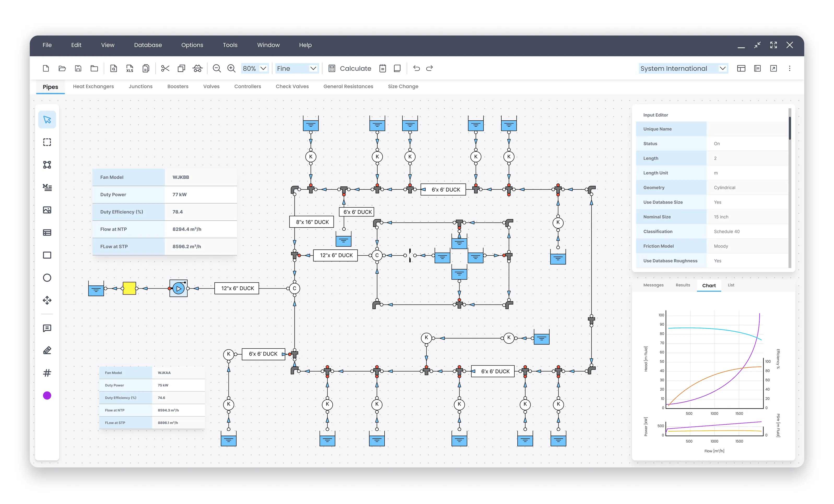The image size is (834, 504).
Task: Open the Edit menu
Action: pyautogui.click(x=76, y=45)
